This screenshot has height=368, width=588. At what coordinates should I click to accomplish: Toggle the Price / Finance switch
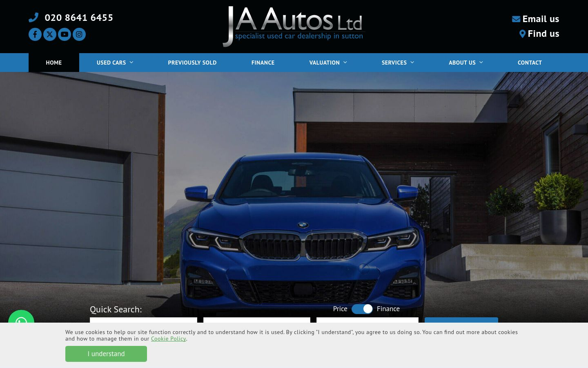[362, 309]
